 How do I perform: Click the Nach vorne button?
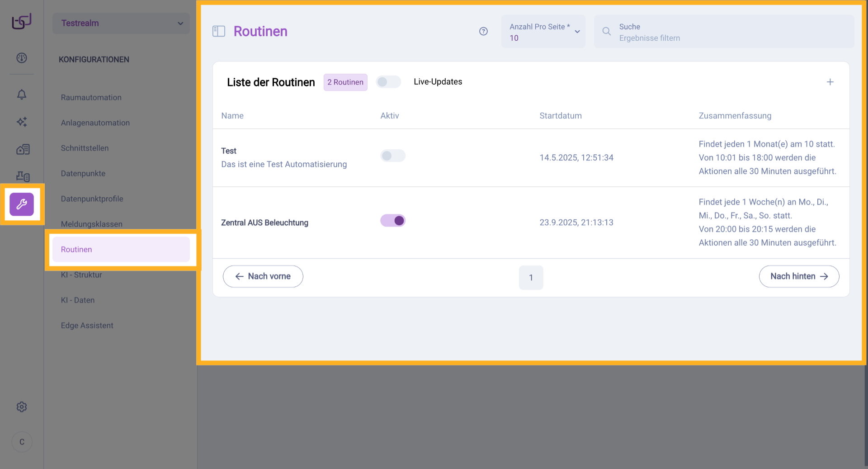263,276
